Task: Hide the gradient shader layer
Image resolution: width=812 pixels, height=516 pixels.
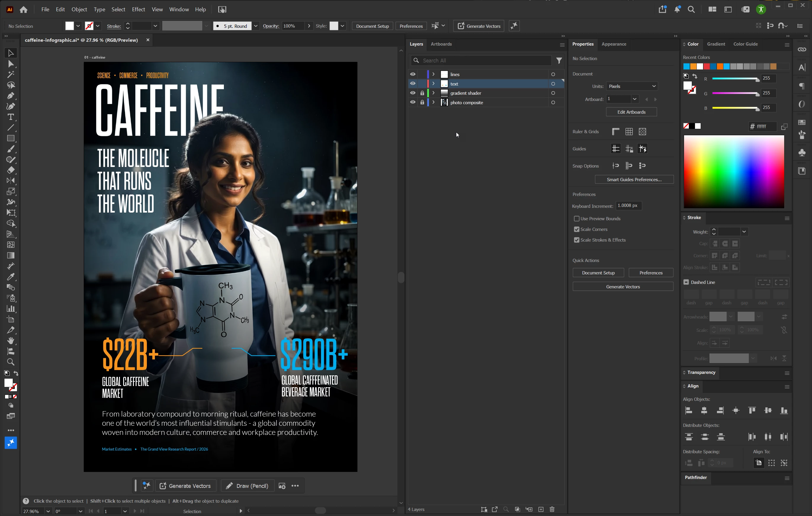Action: tap(413, 93)
